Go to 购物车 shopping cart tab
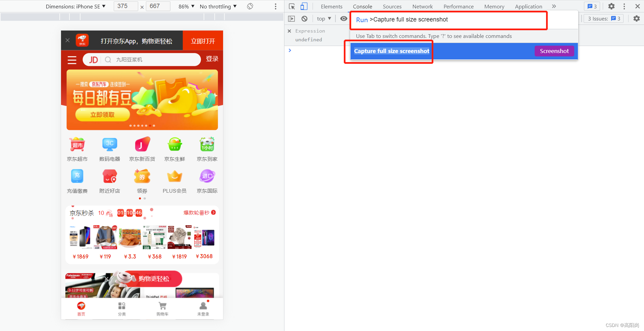 pyautogui.click(x=162, y=309)
